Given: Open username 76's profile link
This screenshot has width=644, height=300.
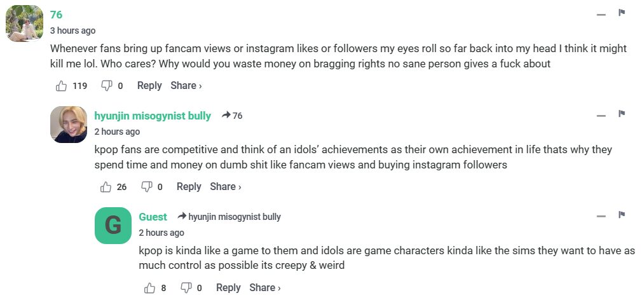Looking at the screenshot, I should coord(56,15).
